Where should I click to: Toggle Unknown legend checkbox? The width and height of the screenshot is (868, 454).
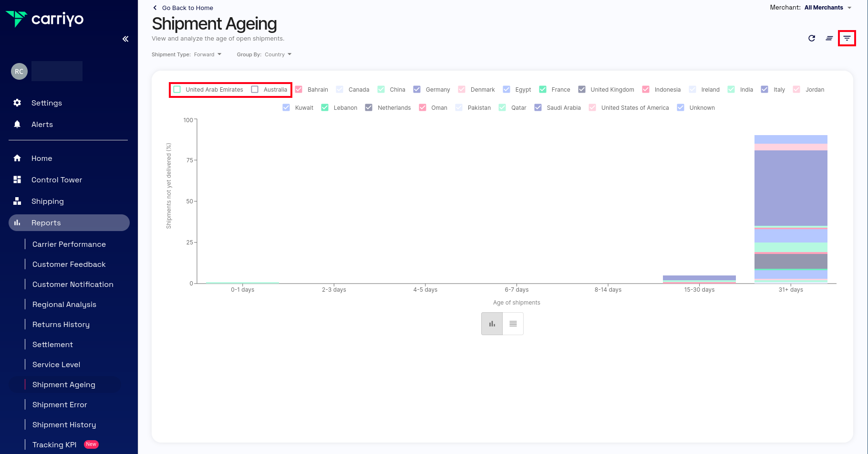(681, 107)
